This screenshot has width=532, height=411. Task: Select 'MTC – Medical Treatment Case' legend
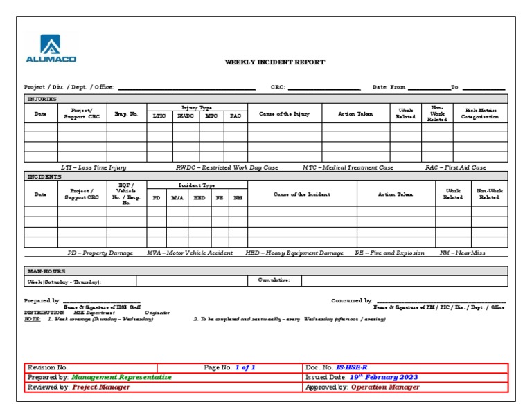pyautogui.click(x=348, y=167)
